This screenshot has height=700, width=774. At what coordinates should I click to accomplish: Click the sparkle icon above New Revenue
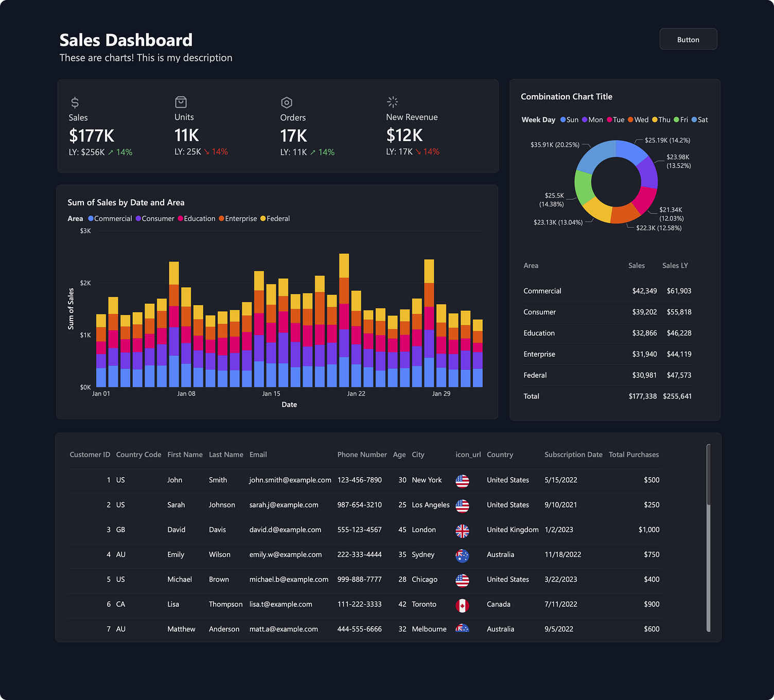393,101
